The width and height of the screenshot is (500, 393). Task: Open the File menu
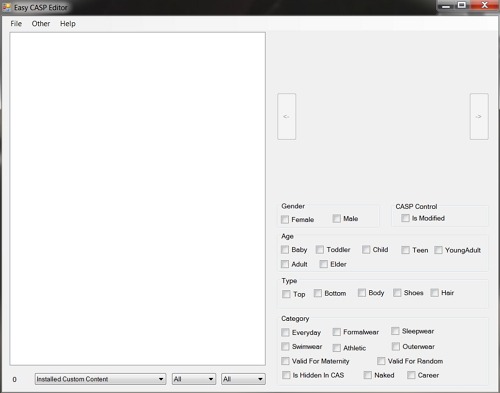pos(16,24)
